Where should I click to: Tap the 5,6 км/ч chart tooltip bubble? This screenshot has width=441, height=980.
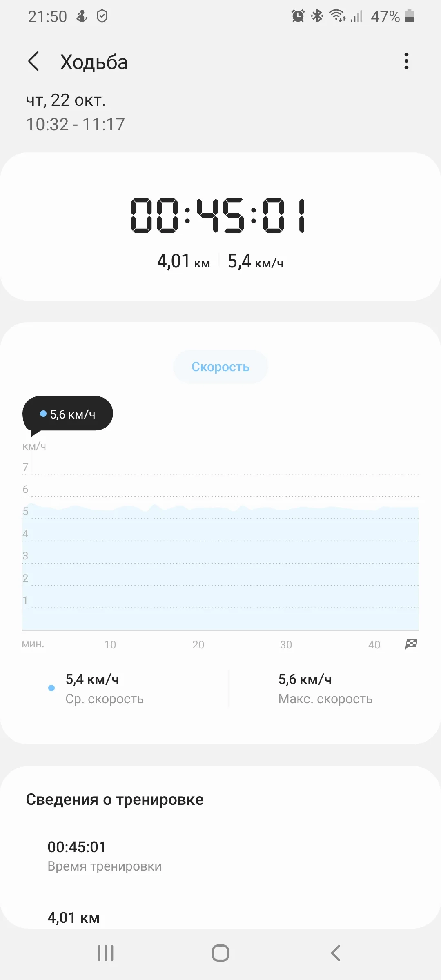coord(68,414)
